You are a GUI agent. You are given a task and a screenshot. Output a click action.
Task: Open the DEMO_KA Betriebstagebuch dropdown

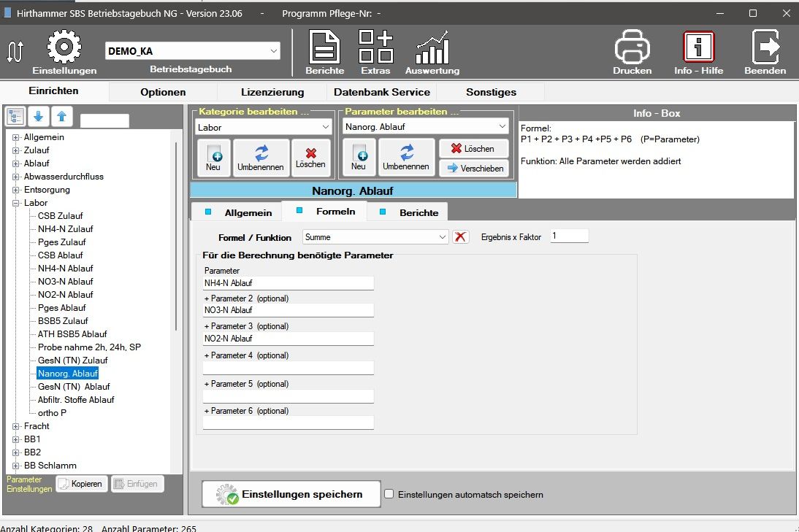click(274, 51)
